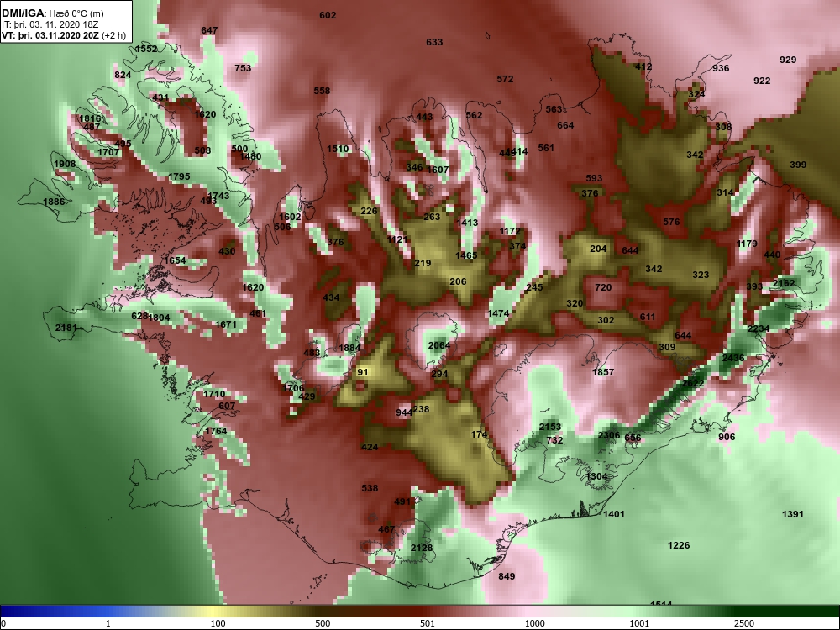Screen dimensions: 840x630
Task: Click the map value "1401"
Action: (614, 514)
